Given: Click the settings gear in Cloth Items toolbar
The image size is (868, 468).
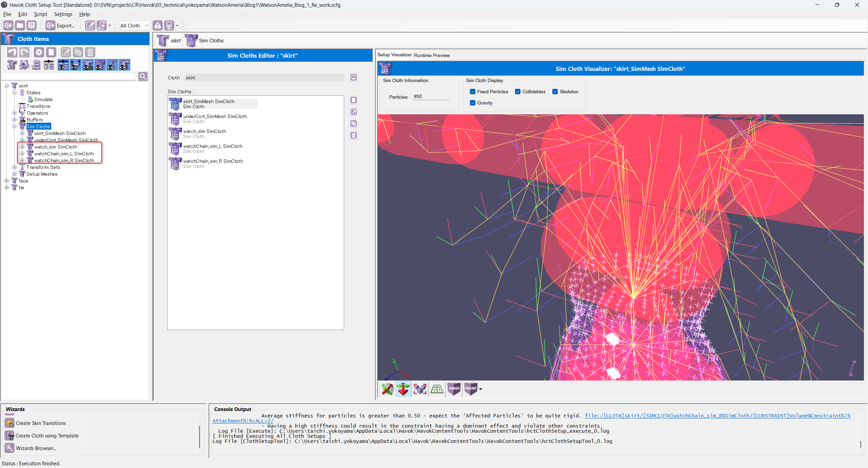Looking at the screenshot, I should point(39,52).
